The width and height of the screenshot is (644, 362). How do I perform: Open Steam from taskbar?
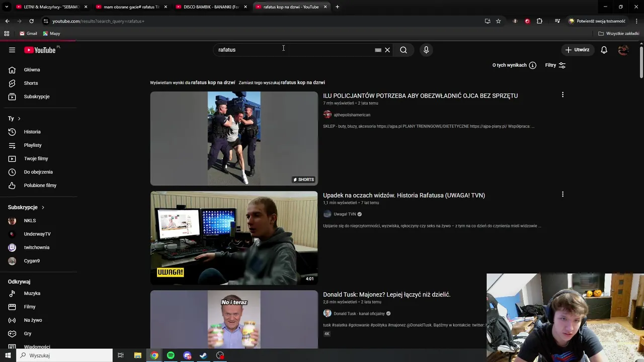coord(203,355)
